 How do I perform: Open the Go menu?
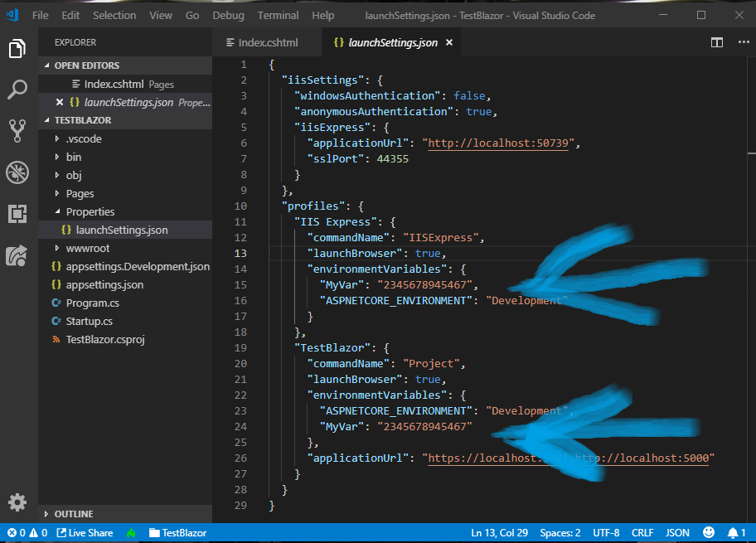pos(191,16)
